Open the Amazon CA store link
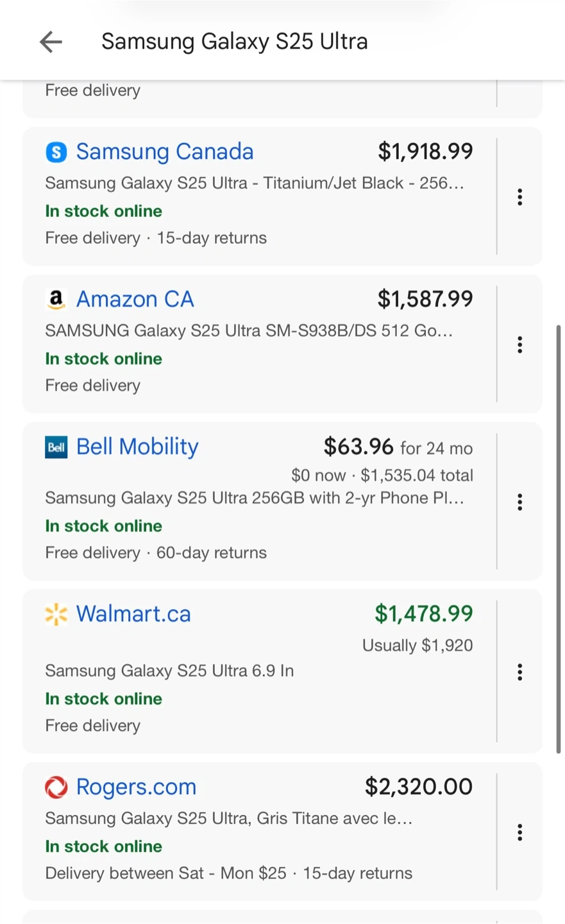 coord(135,300)
